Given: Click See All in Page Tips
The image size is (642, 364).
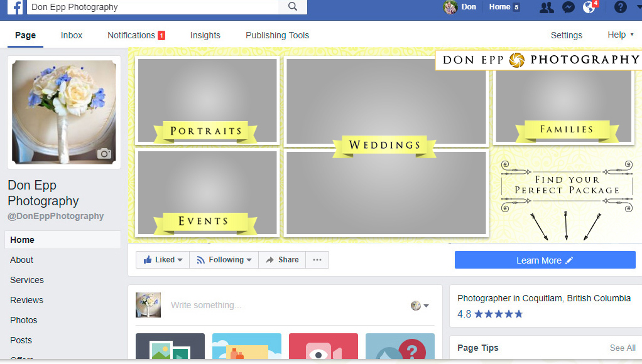Looking at the screenshot, I should 623,348.
